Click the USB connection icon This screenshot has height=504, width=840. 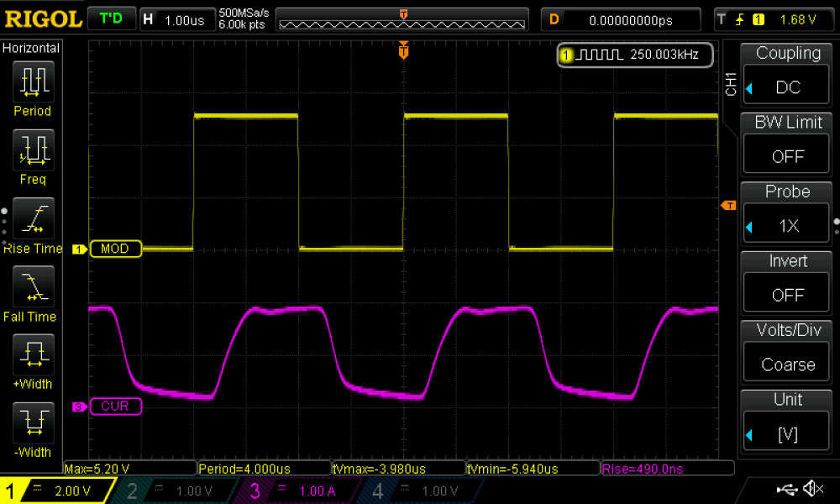(787, 489)
